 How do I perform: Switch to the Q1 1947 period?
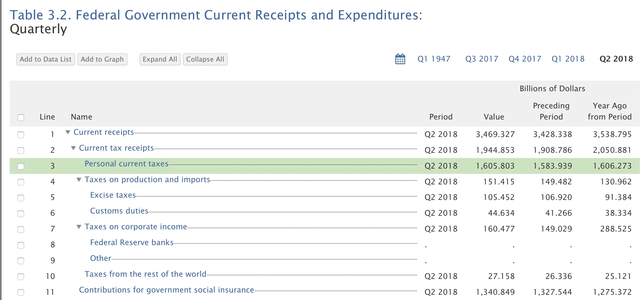[x=434, y=59]
